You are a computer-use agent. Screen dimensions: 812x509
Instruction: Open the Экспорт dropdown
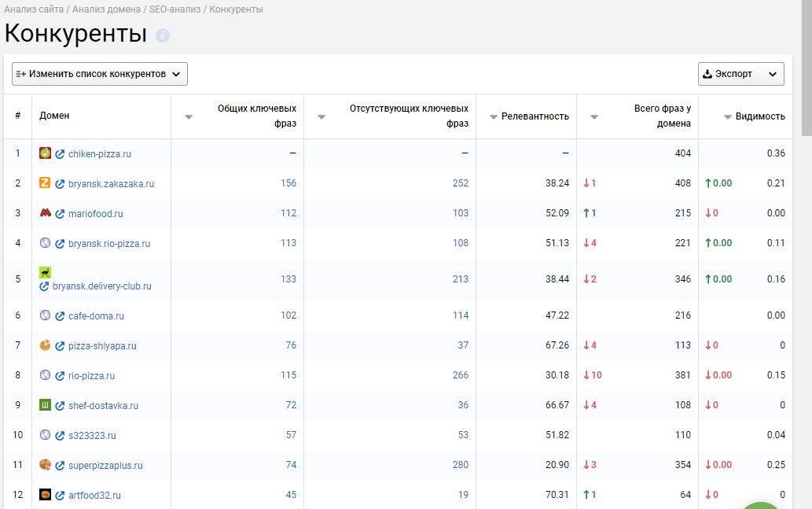pyautogui.click(x=741, y=74)
